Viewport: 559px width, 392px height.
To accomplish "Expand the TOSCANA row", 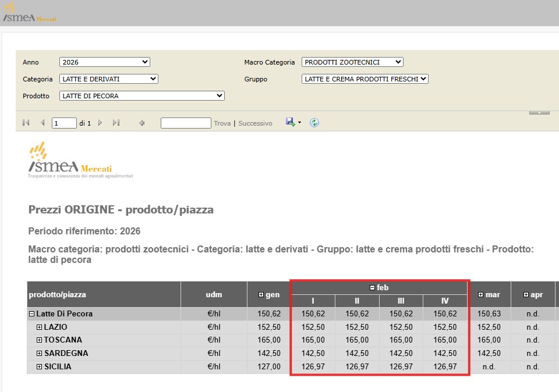I will [x=39, y=340].
